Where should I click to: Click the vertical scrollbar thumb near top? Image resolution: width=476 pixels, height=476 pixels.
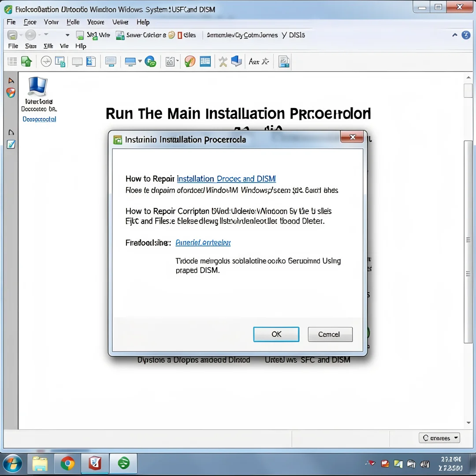468,90
